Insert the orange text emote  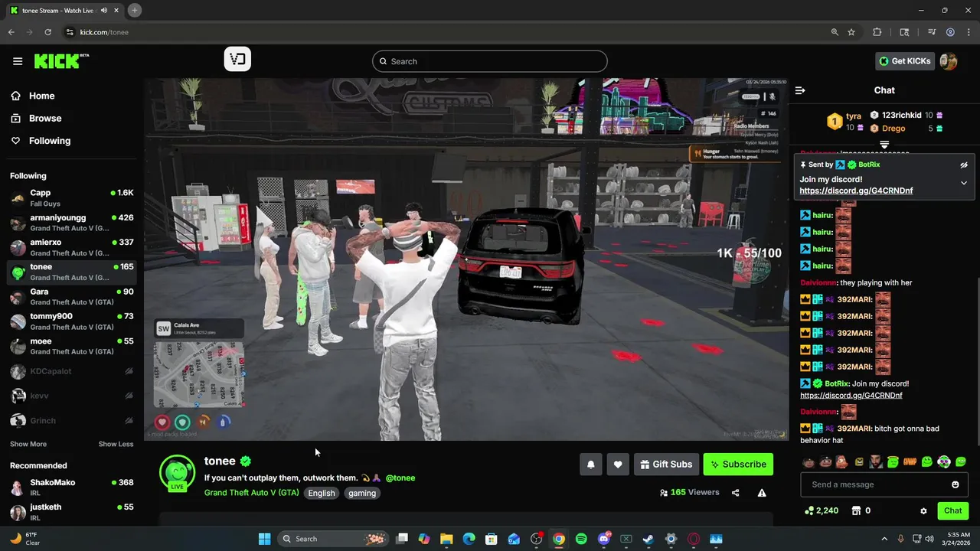pos(910,461)
